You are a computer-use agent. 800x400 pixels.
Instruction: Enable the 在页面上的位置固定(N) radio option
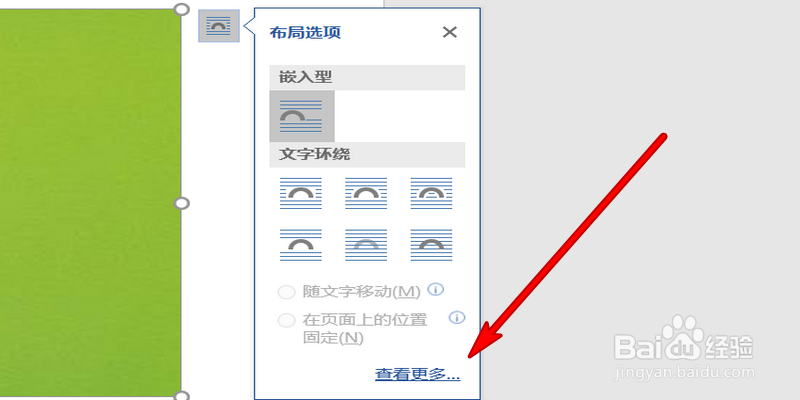coord(286,320)
